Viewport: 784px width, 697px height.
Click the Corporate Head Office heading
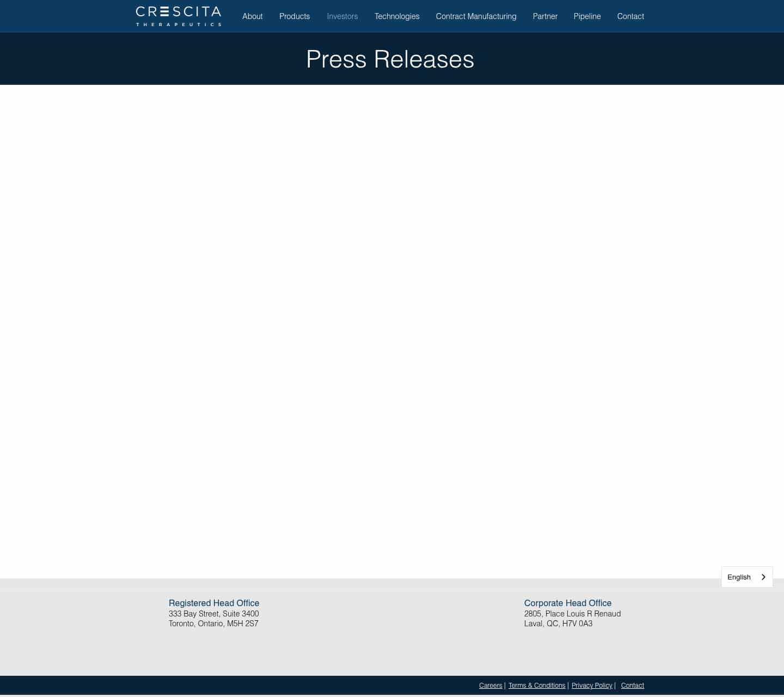568,603
